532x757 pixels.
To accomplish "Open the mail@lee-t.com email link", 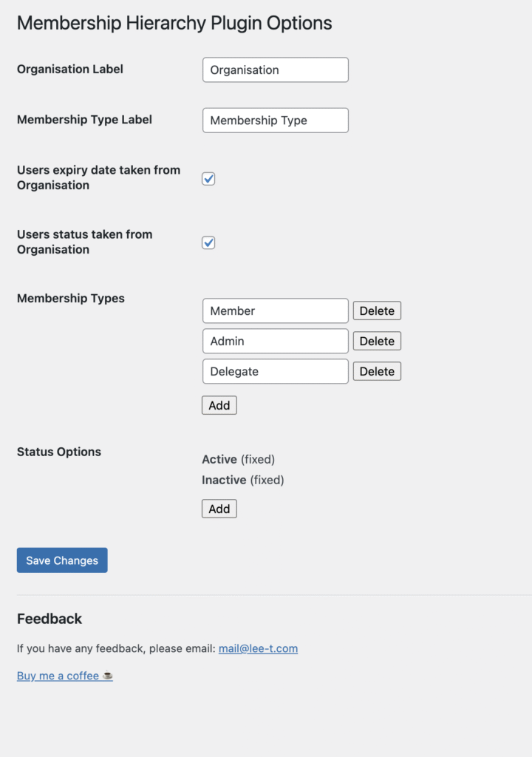I will pyautogui.click(x=259, y=648).
